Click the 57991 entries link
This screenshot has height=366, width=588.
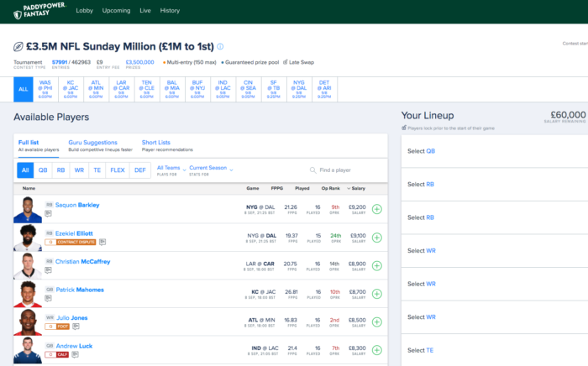[60, 61]
